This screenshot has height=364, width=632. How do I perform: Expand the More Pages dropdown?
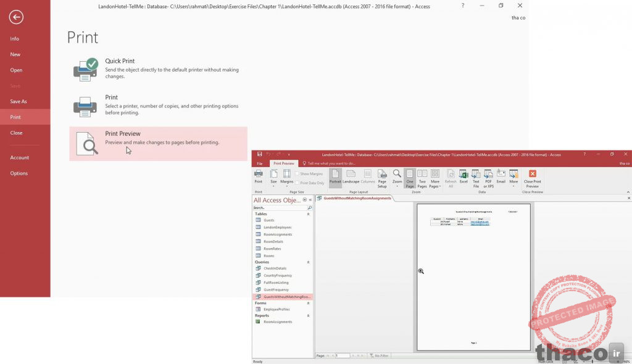coord(435,178)
